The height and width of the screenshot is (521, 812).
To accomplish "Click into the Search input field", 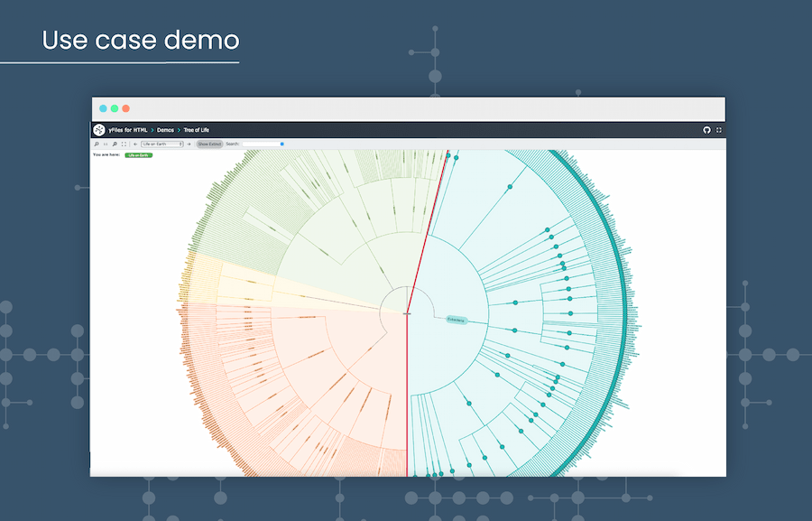I will coord(260,144).
